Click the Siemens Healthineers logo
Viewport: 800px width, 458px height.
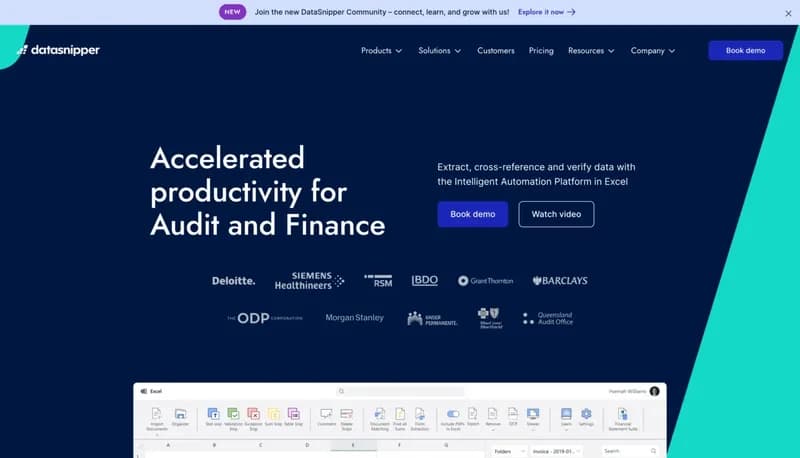point(310,281)
